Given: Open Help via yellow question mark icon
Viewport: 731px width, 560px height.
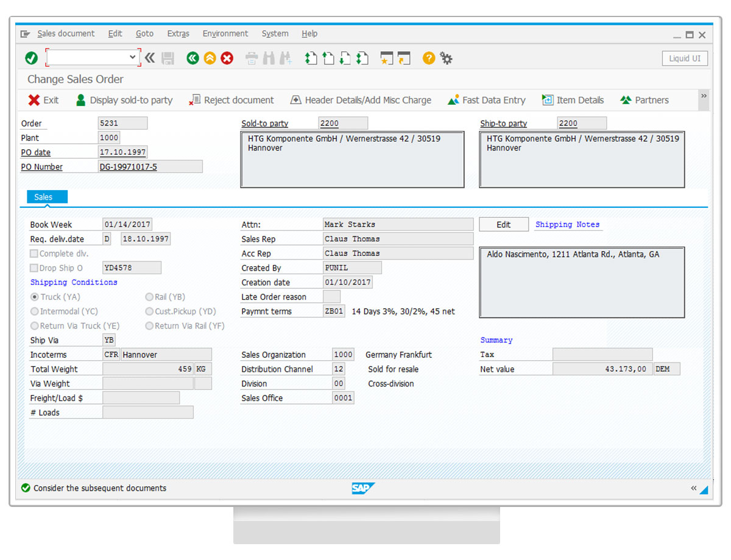Looking at the screenshot, I should 429,58.
